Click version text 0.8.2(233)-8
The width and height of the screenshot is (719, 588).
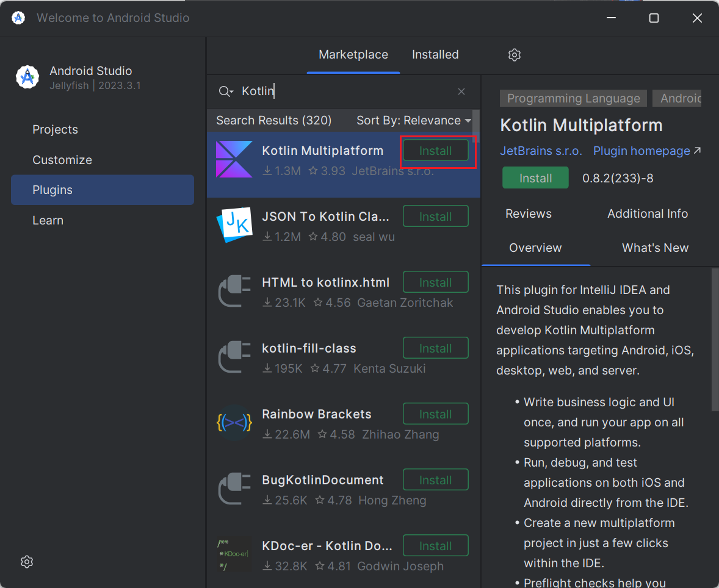point(618,178)
